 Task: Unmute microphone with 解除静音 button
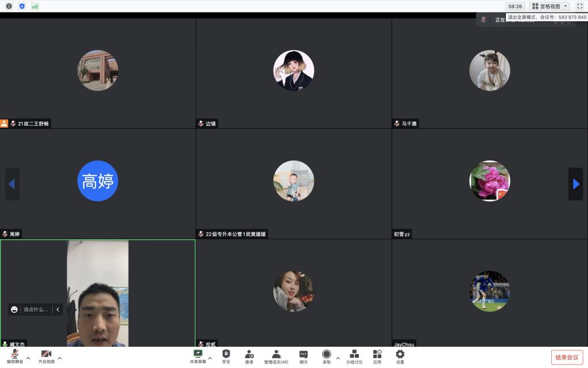click(x=15, y=356)
